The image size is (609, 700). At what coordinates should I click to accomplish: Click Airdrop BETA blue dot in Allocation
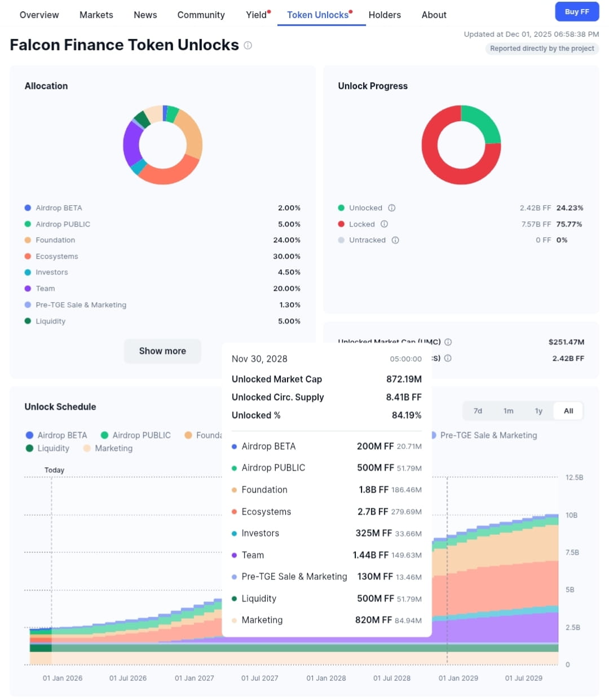[28, 208]
